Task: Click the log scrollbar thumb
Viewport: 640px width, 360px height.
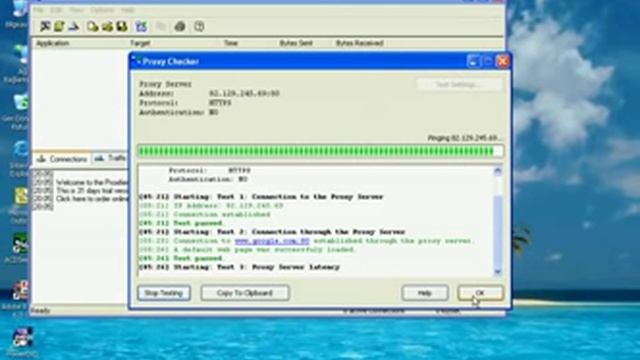Action: point(498,230)
